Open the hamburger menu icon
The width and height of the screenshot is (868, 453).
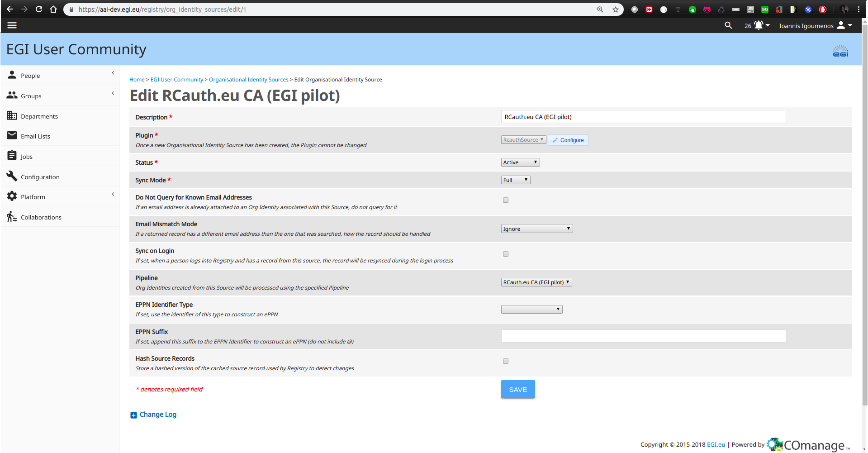(x=12, y=25)
